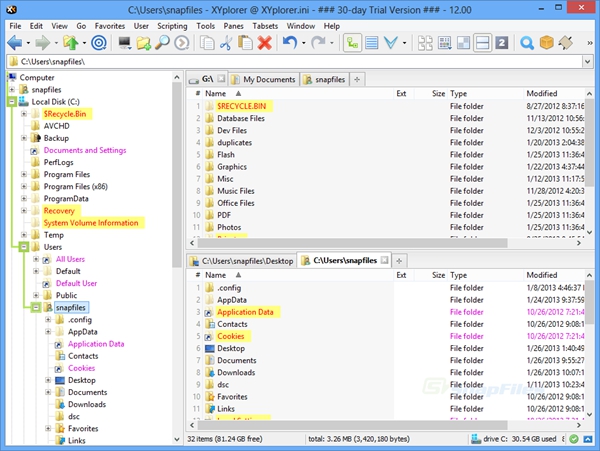Collapse the Users tree node
The image size is (600, 451).
[x=24, y=247]
